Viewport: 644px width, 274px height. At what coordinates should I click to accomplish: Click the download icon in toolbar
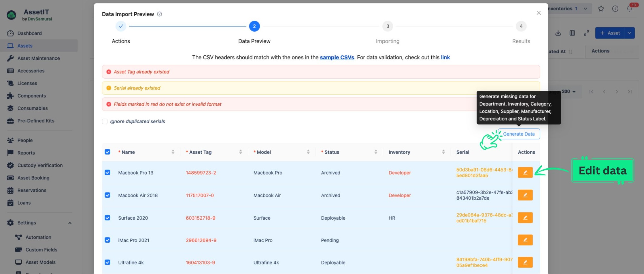pos(558,33)
